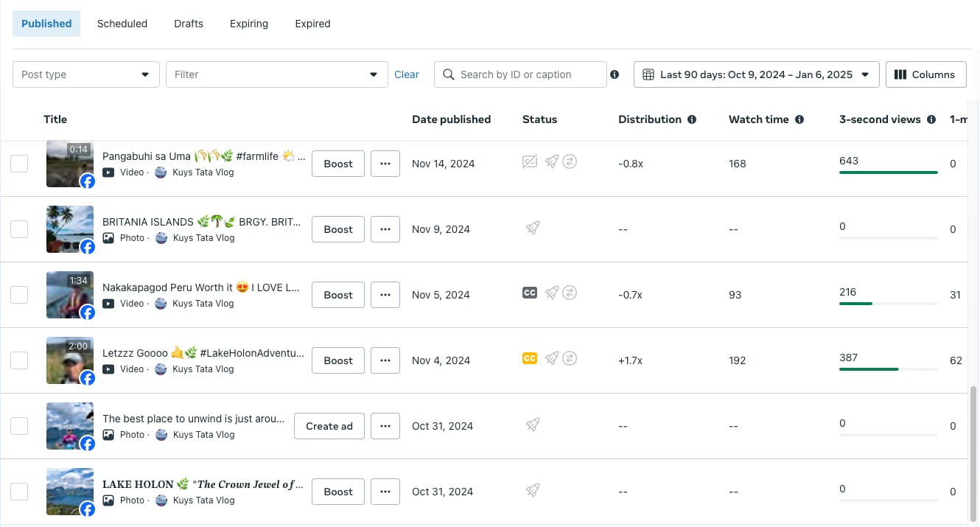Select the Pangabuhi sa Uma video checkbox
The image size is (980, 527).
point(19,164)
